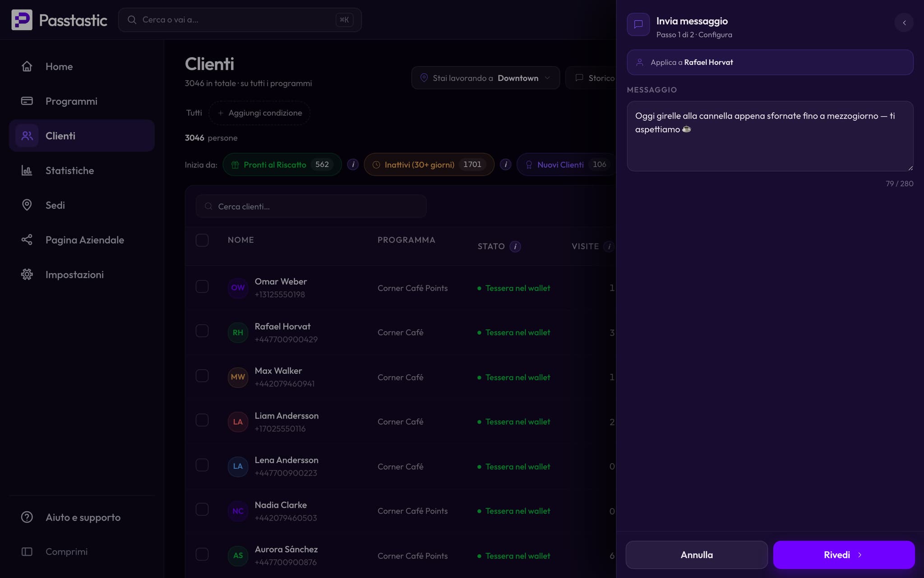Check the box for Omar Weber
The width and height of the screenshot is (924, 578).
(x=202, y=286)
